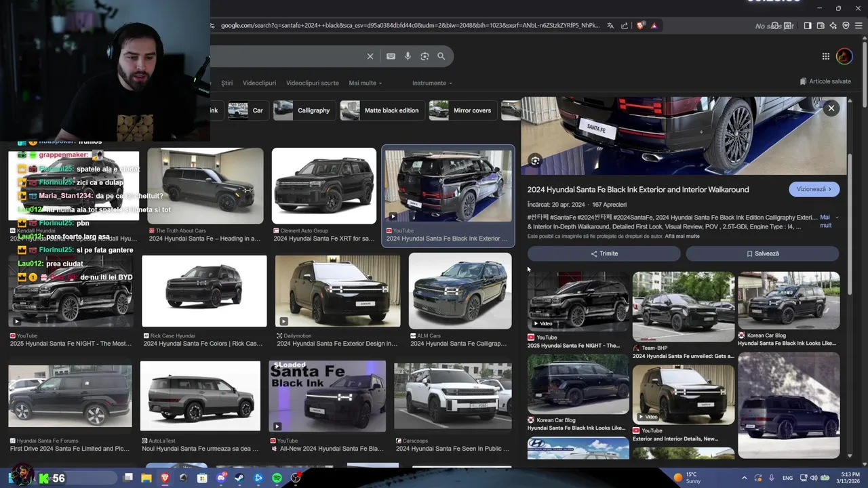Click the translate page icon in address bar
The height and width of the screenshot is (488, 868).
tap(610, 26)
